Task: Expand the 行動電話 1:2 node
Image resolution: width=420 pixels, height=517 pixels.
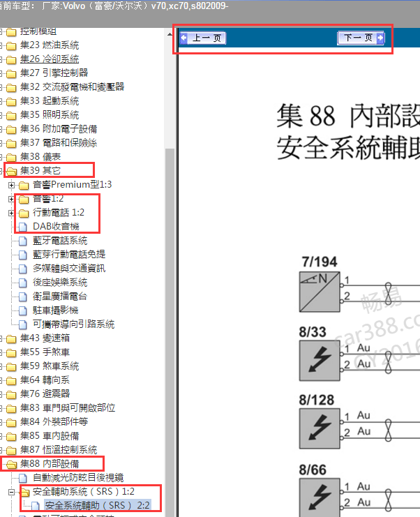Action: (x=11, y=213)
